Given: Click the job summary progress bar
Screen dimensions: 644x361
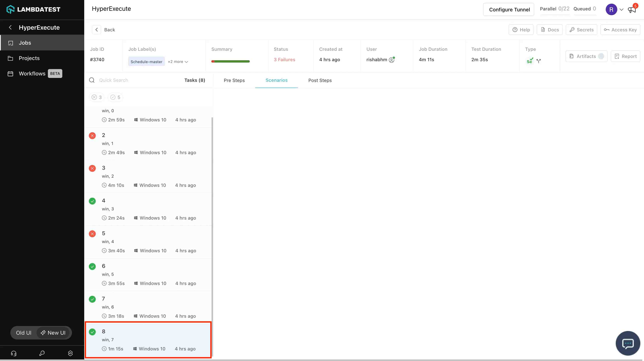Looking at the screenshot, I should (x=230, y=61).
